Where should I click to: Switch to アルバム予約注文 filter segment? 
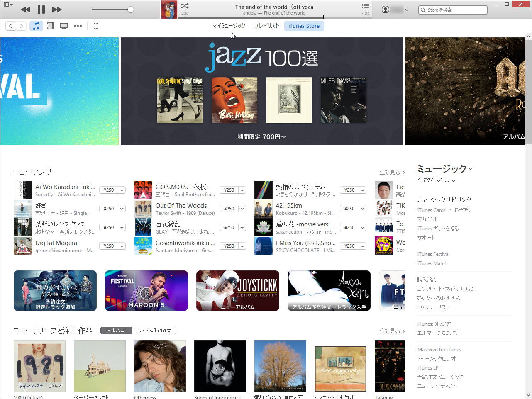coord(153,331)
